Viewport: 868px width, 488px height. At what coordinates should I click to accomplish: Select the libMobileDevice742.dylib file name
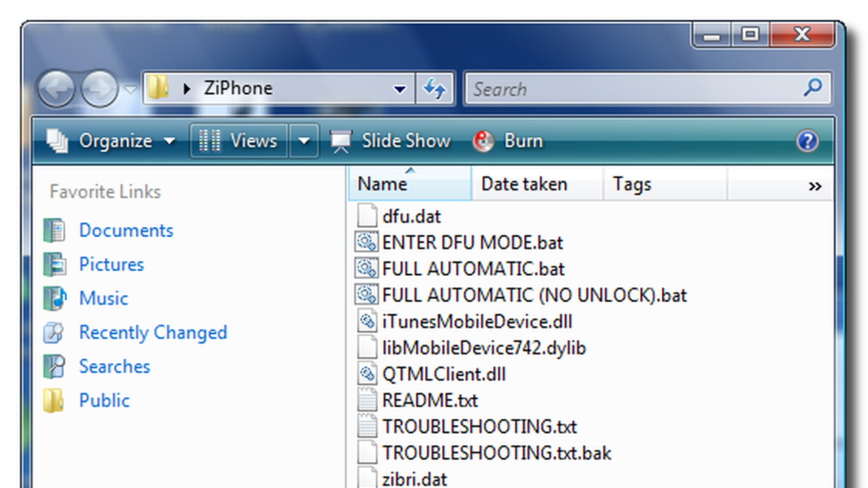click(x=484, y=348)
